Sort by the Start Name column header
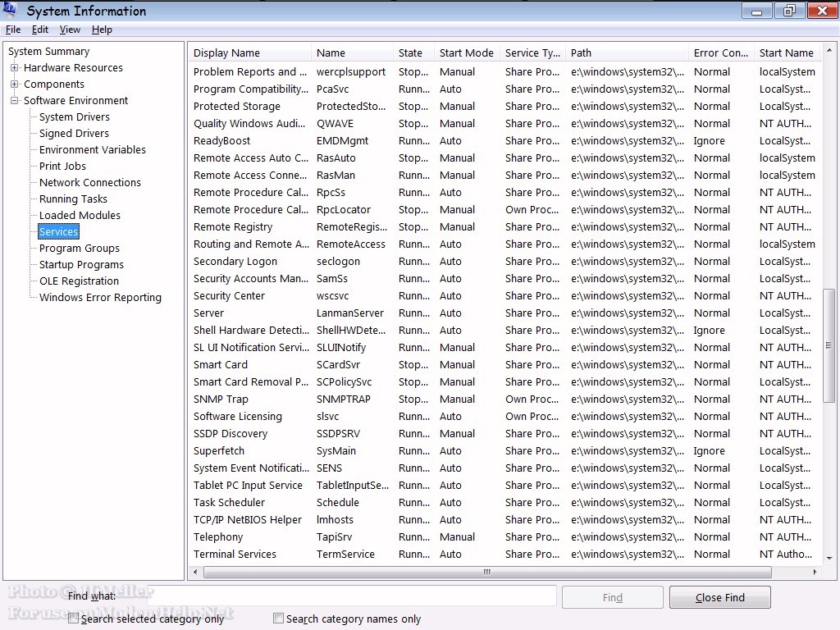 [x=787, y=53]
